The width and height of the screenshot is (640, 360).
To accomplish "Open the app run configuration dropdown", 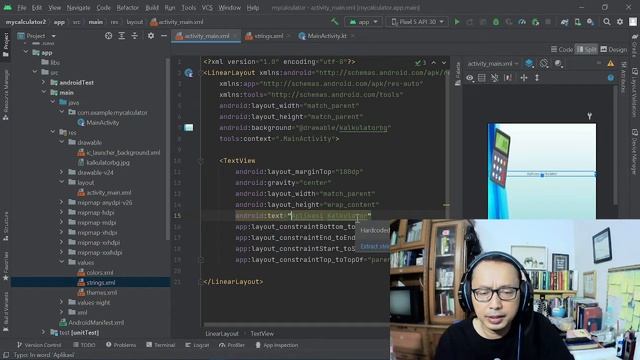I will tap(363, 22).
